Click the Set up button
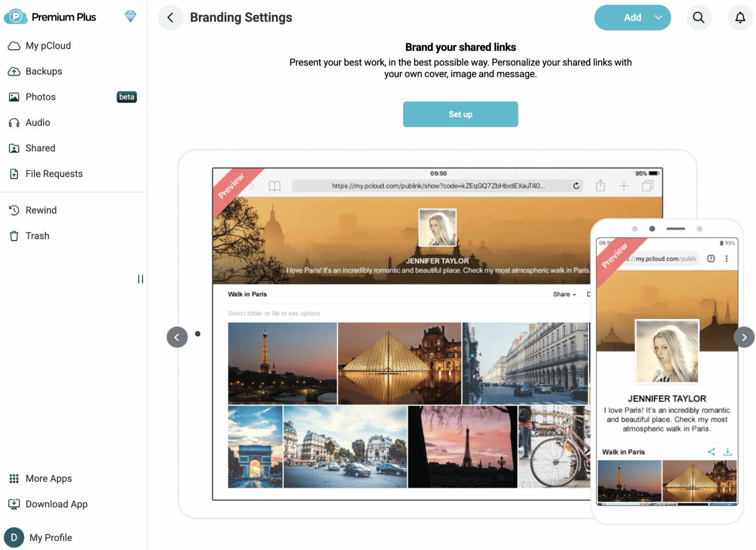The height and width of the screenshot is (550, 756). tap(460, 115)
